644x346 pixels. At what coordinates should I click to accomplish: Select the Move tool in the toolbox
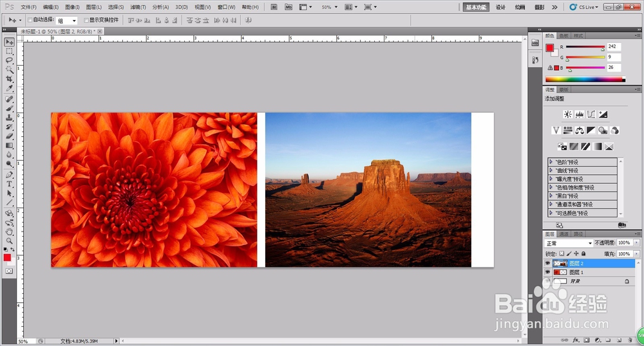[x=9, y=42]
